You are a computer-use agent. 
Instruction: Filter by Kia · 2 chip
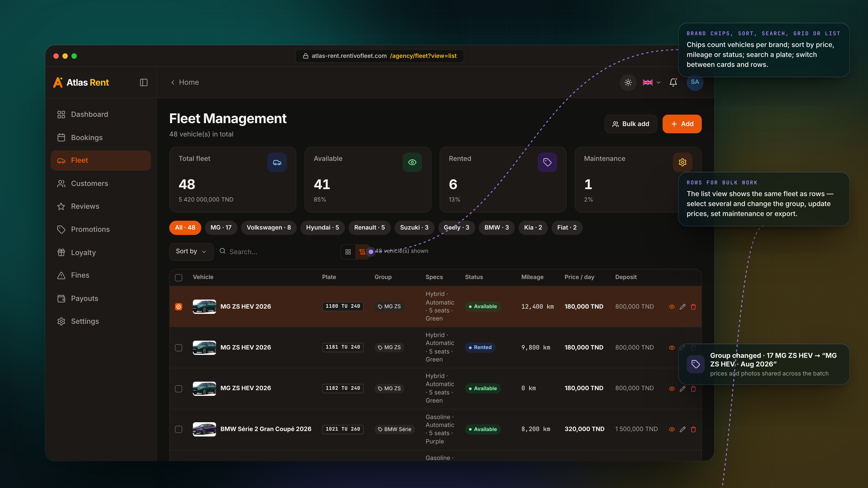point(533,228)
